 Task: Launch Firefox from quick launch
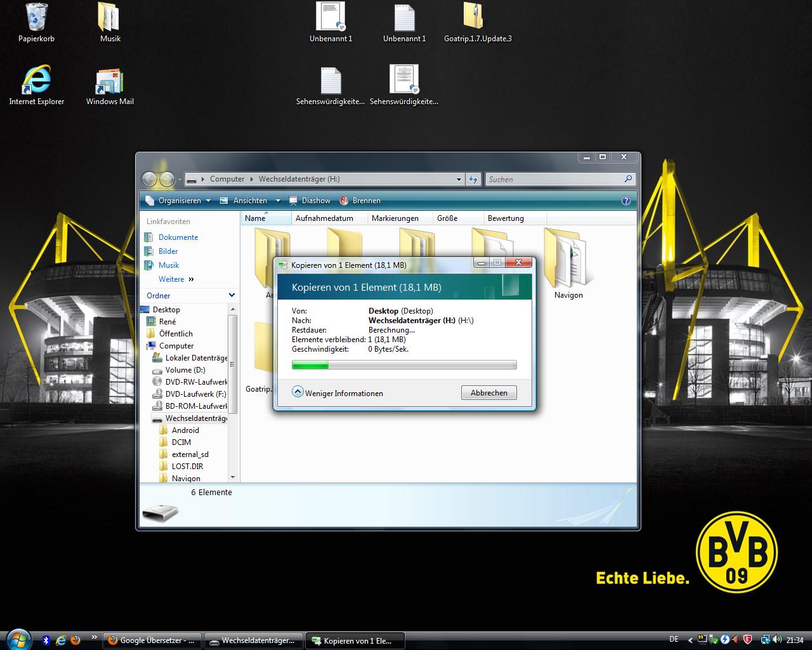(x=75, y=640)
